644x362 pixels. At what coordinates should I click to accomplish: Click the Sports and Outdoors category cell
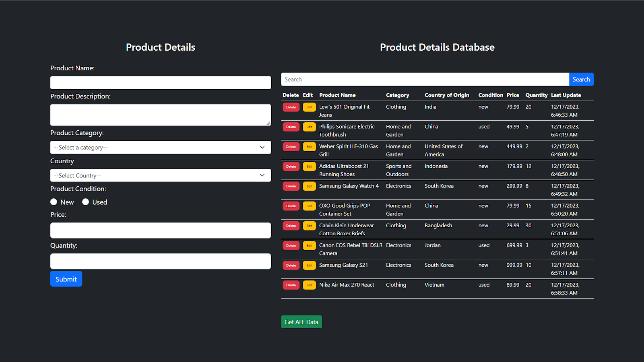coord(398,170)
